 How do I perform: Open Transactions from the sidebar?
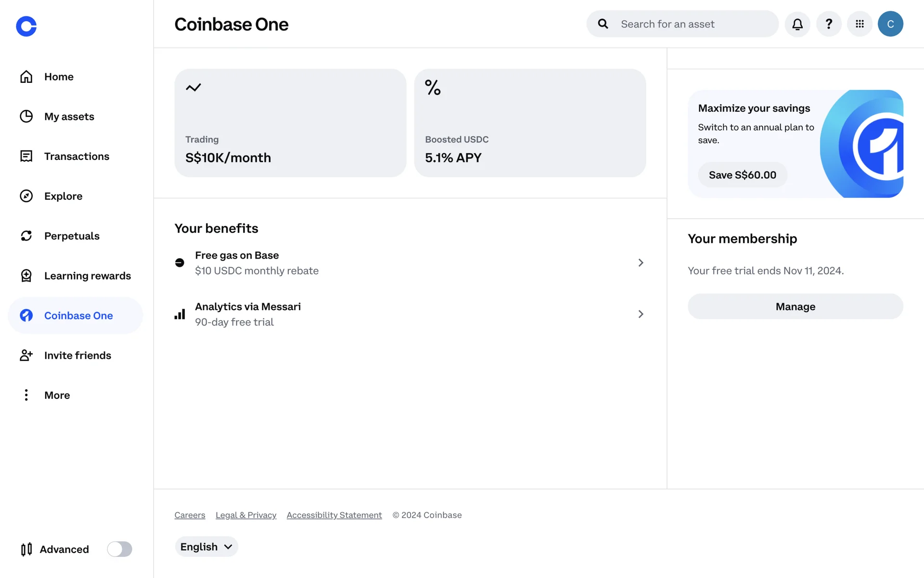77,157
